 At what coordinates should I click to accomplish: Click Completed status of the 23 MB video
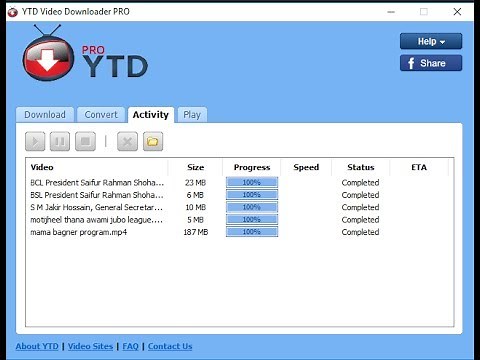coord(360,183)
